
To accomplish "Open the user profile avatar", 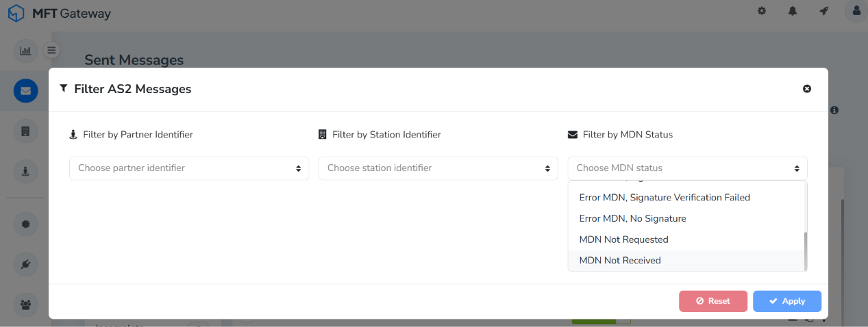I will point(856,11).
